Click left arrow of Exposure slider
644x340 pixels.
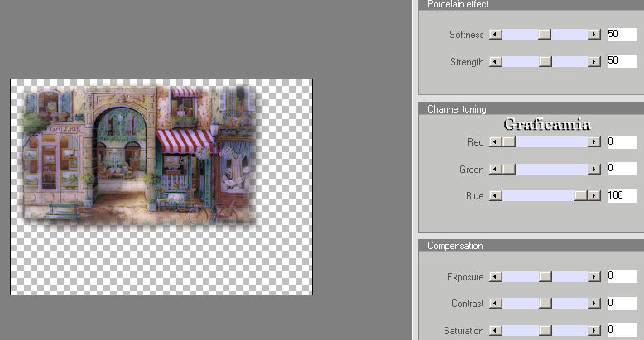(x=496, y=277)
